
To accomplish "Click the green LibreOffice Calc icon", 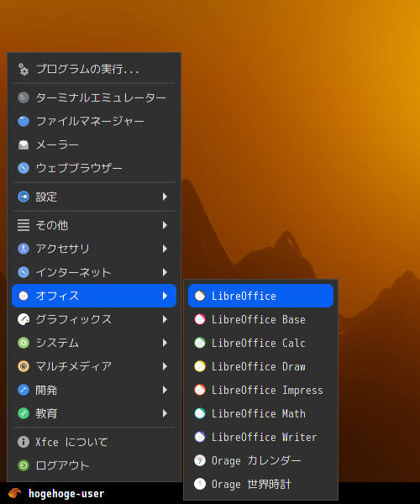I will [x=200, y=343].
